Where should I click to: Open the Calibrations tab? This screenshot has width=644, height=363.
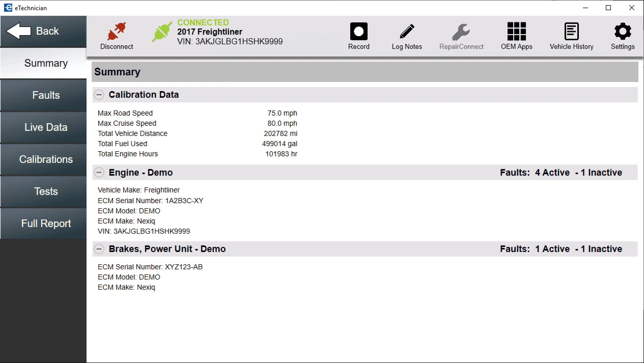point(46,159)
